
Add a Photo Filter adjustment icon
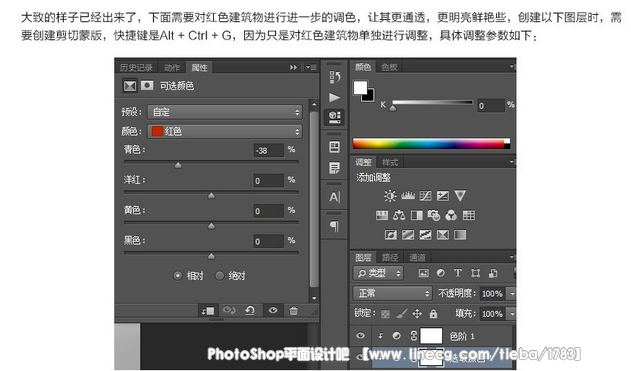tap(434, 215)
